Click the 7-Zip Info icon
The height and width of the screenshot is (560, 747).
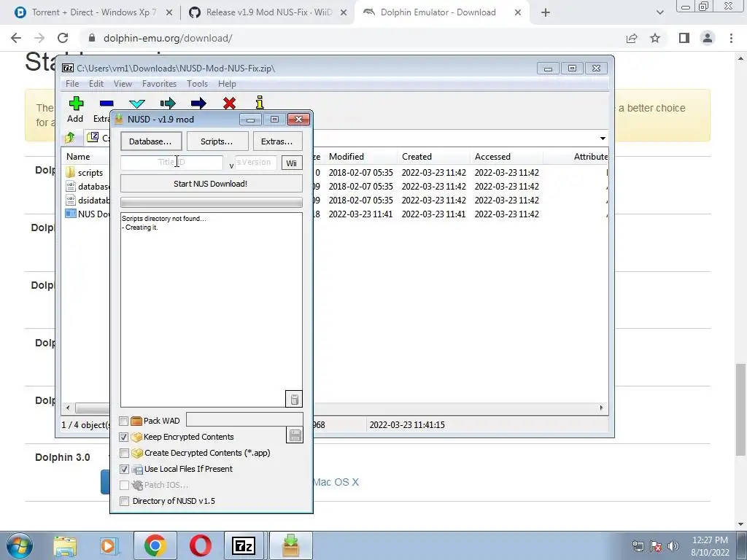point(260,102)
